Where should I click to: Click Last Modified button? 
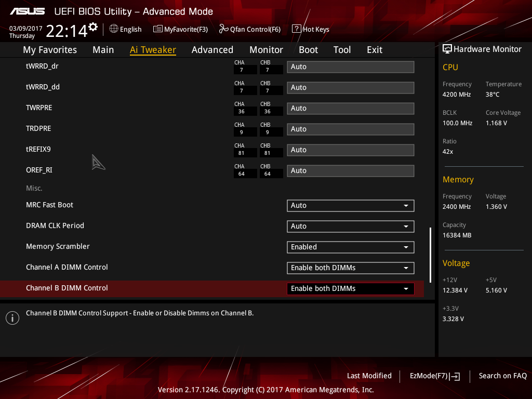point(369,376)
